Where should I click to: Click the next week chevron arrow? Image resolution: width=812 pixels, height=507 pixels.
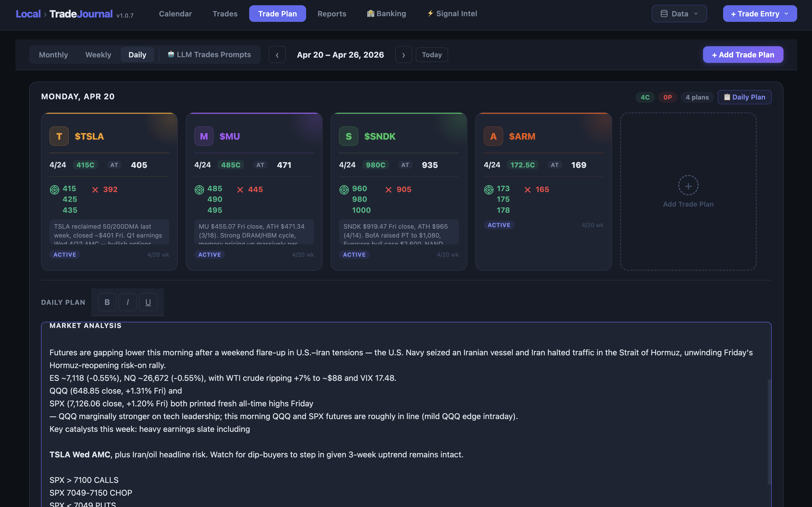403,54
